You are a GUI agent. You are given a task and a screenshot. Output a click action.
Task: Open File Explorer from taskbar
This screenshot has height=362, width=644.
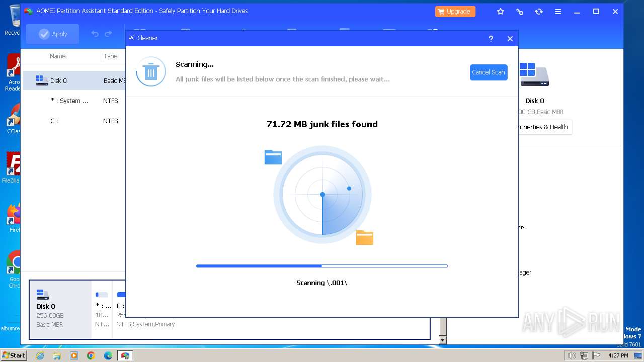pos(57,355)
